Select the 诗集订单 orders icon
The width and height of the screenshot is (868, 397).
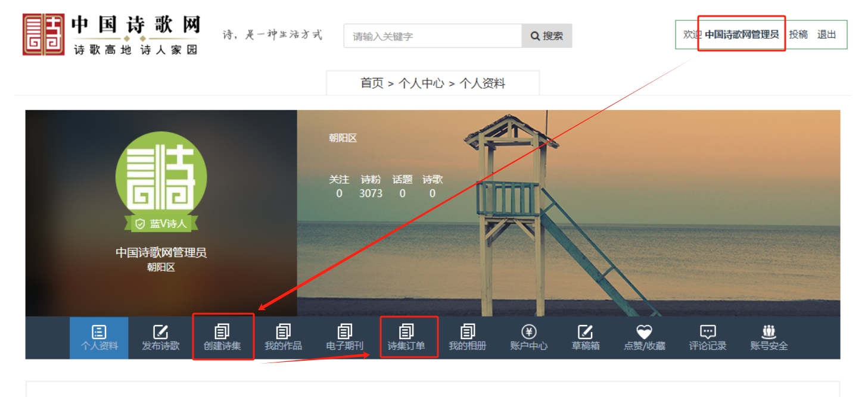pos(406,332)
